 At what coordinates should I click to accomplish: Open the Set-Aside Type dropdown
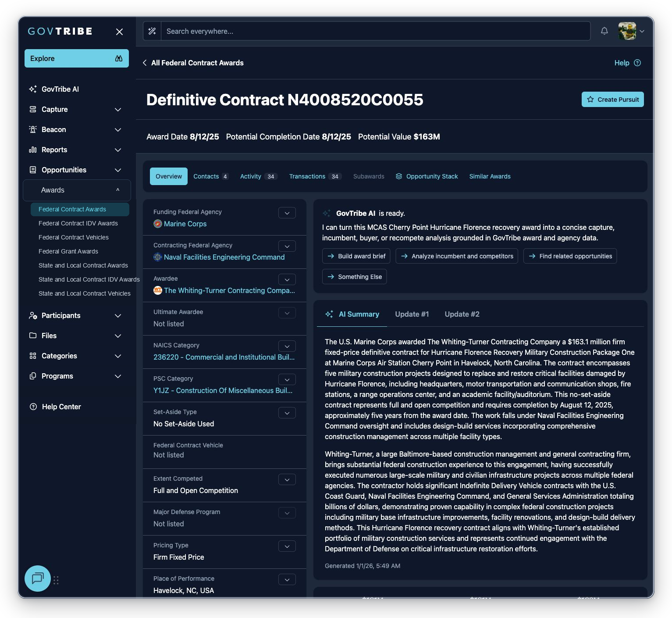coord(287,413)
